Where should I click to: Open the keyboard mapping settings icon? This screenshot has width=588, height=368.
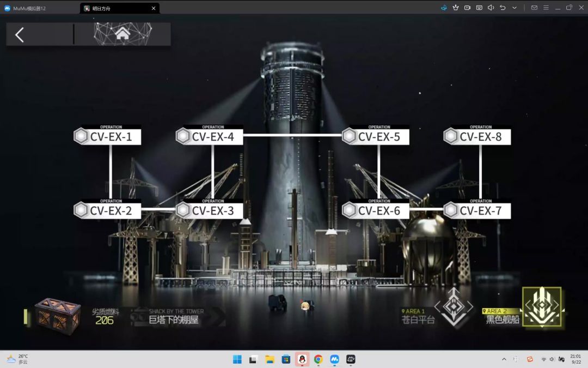tap(479, 8)
